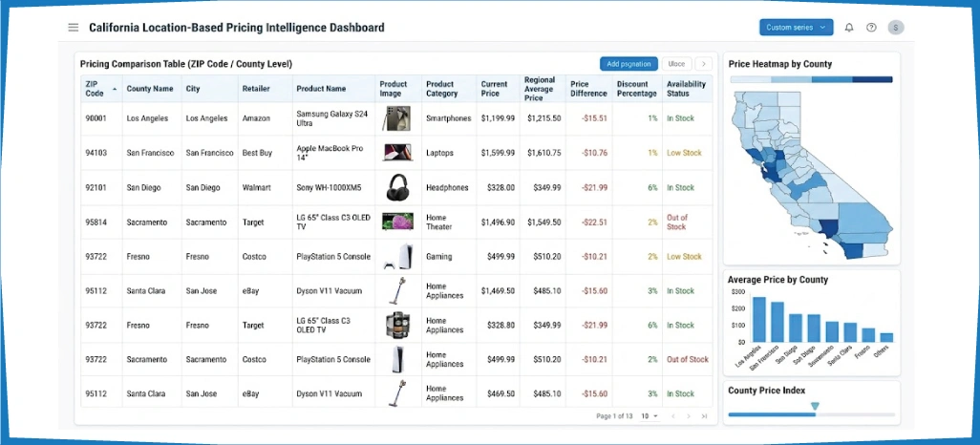Open the notifications bell
This screenshot has width=980, height=445.
pos(849,28)
